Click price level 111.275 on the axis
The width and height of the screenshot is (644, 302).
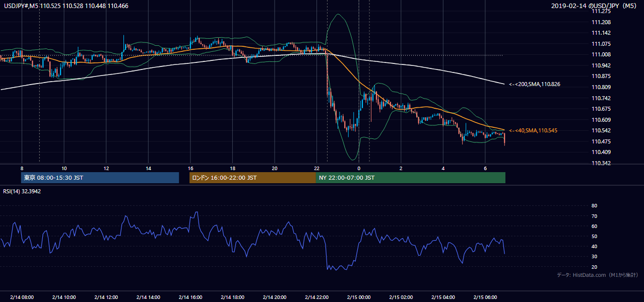601,11
